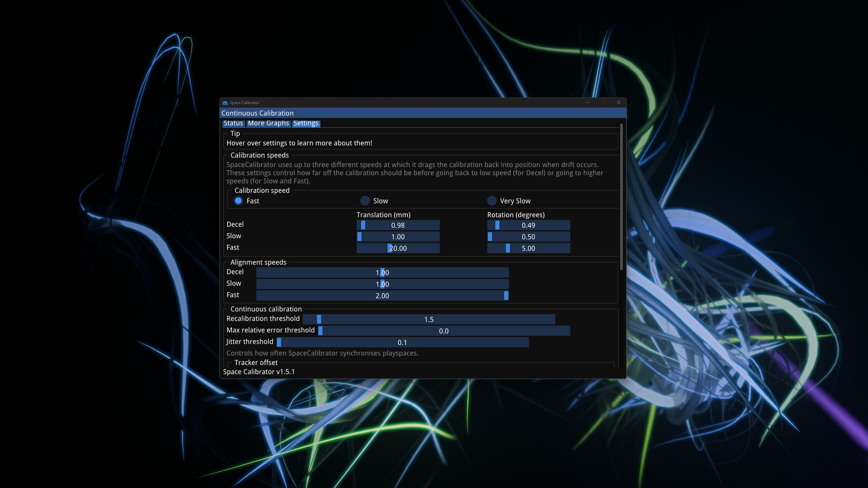
Task: Click the Space Calibrator icon in title bar
Action: [225, 102]
